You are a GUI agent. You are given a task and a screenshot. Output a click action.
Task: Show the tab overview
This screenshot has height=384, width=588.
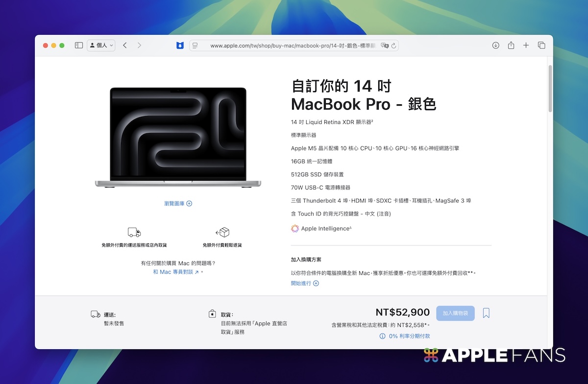coord(541,46)
